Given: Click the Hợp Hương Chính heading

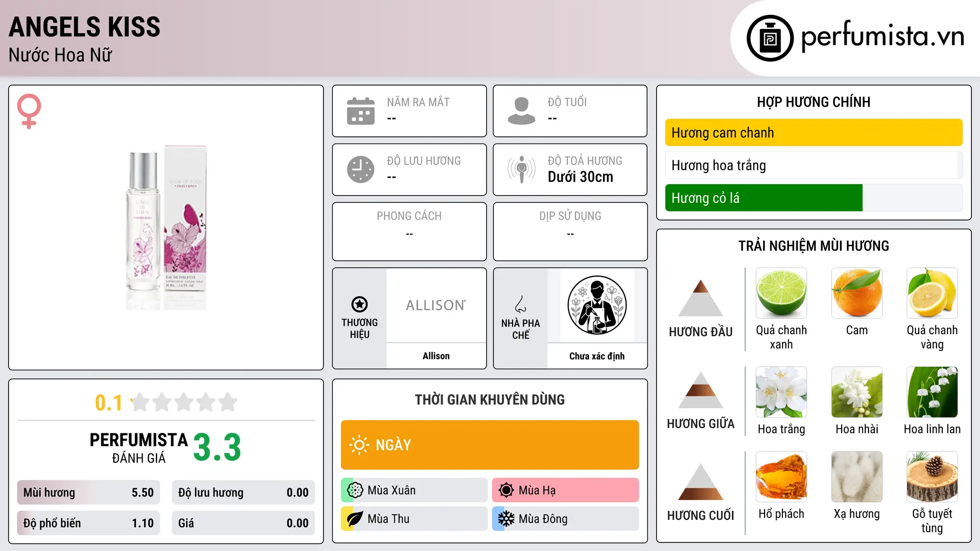Looking at the screenshot, I should coord(813,102).
